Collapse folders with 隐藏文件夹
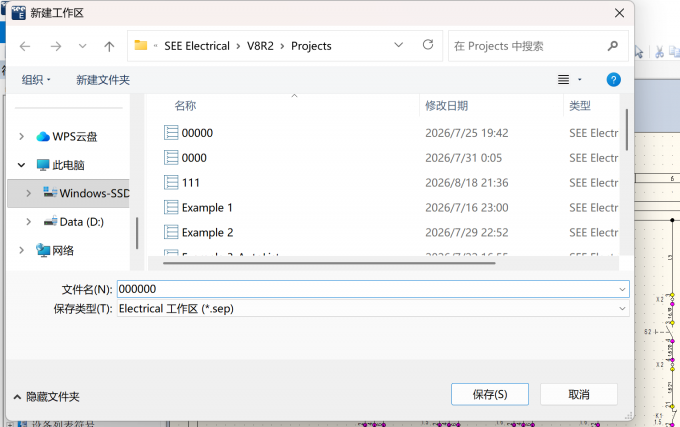 (x=46, y=397)
